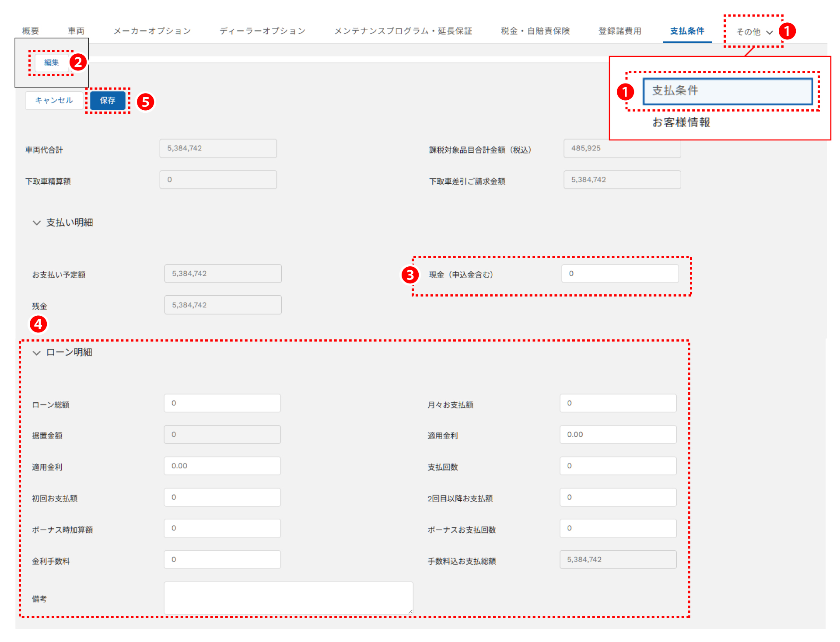The height and width of the screenshot is (642, 840).
Task: Open the その他 dropdown tab
Action: 754,32
